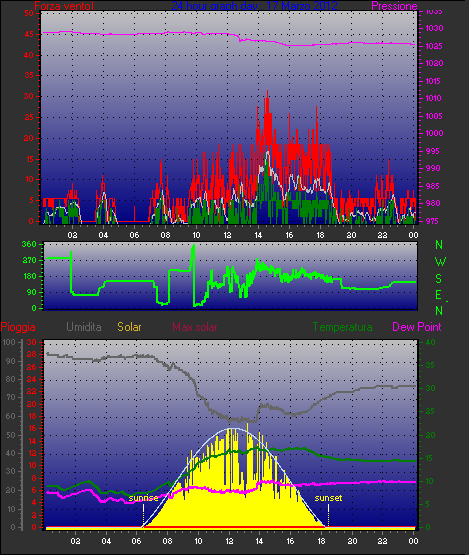Click the "100" humidity axis value
469x555 pixels.
(8, 342)
